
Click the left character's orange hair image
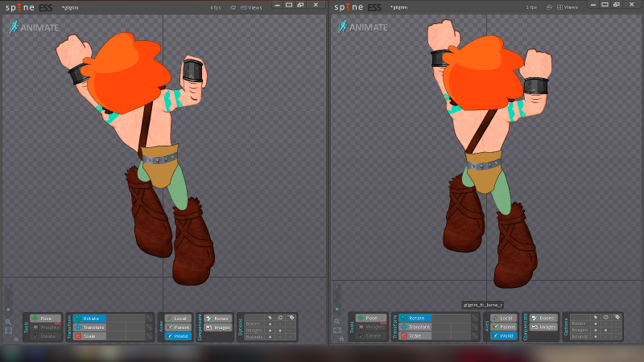tap(126, 74)
